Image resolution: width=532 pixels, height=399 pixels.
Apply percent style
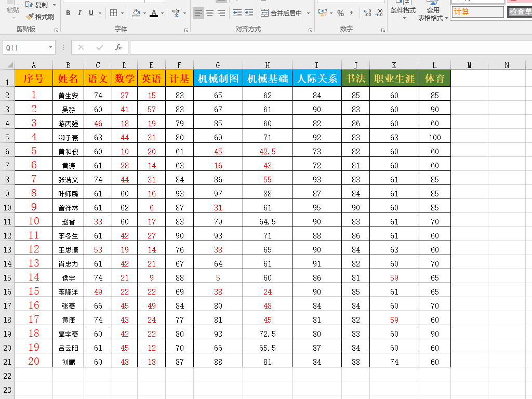pos(341,13)
